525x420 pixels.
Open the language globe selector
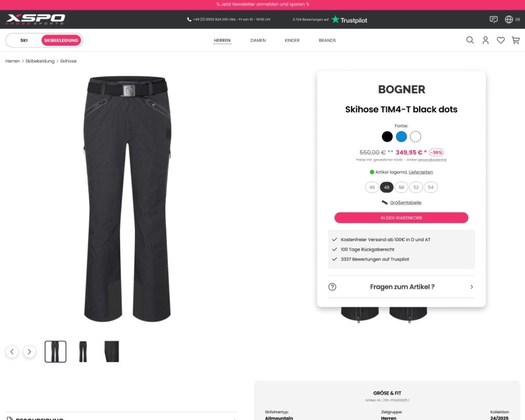[512, 19]
